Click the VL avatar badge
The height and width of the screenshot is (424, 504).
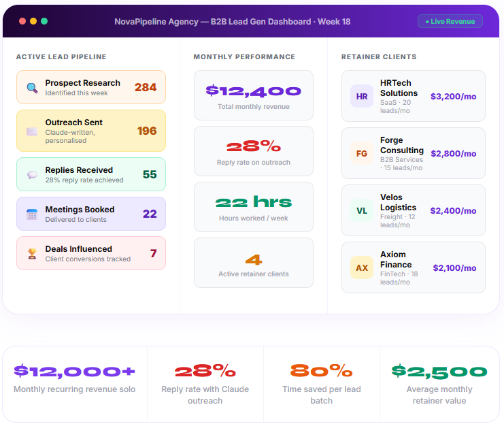362,211
